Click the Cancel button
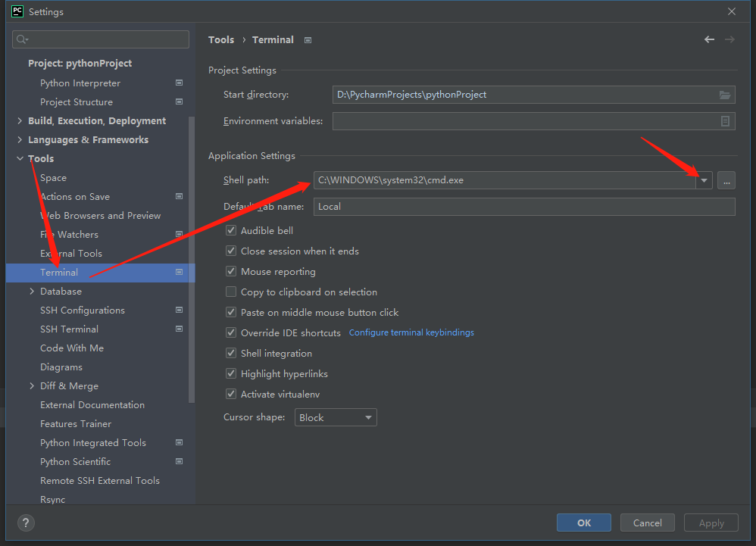This screenshot has width=756, height=546. click(x=647, y=523)
